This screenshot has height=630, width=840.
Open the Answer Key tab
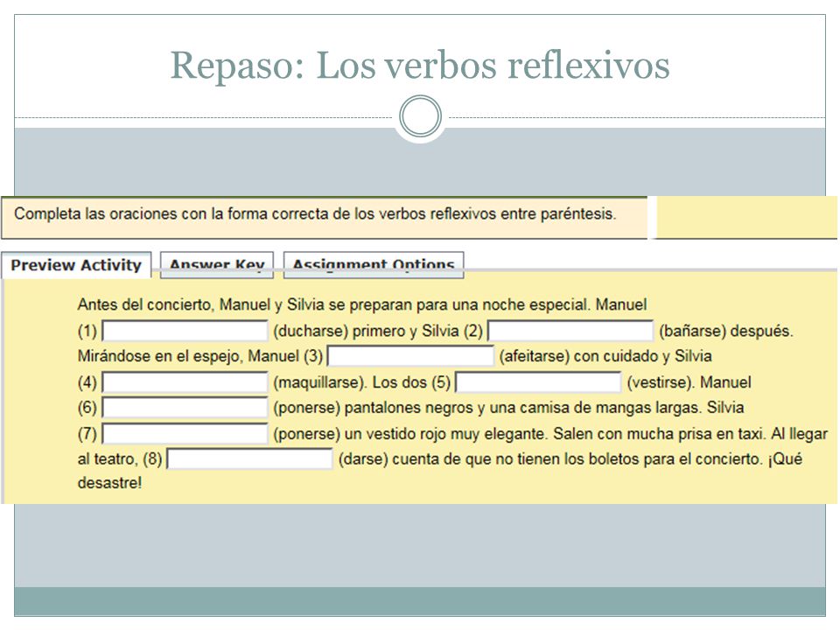point(217,264)
